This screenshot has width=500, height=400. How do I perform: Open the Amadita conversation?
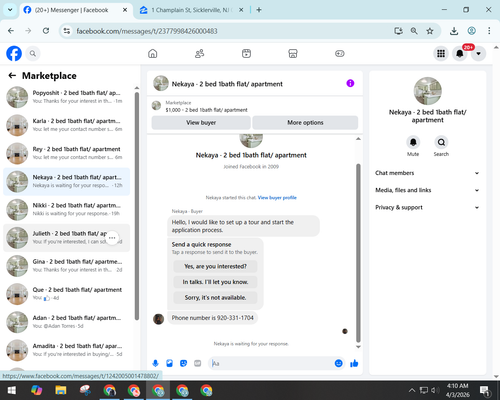point(67,350)
